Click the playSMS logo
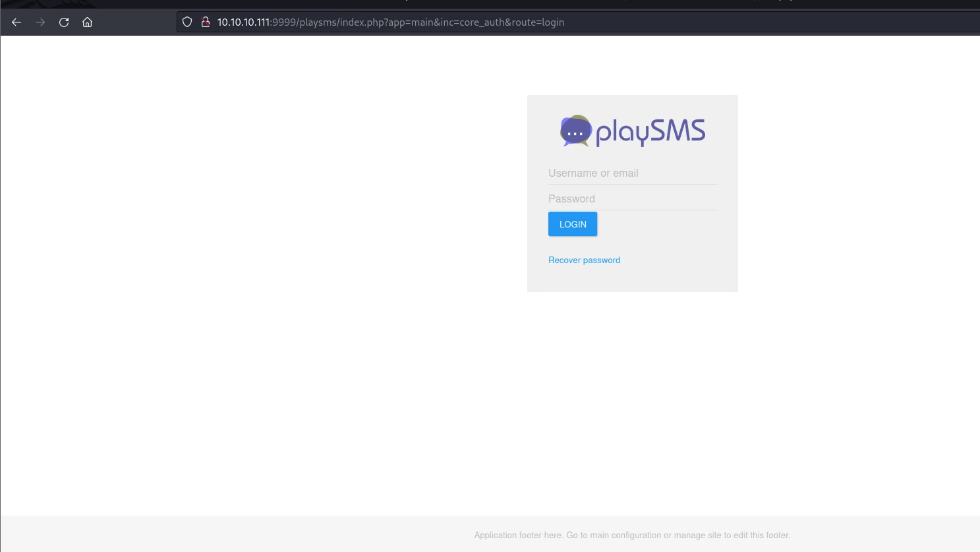The height and width of the screenshot is (552, 980). click(x=633, y=131)
